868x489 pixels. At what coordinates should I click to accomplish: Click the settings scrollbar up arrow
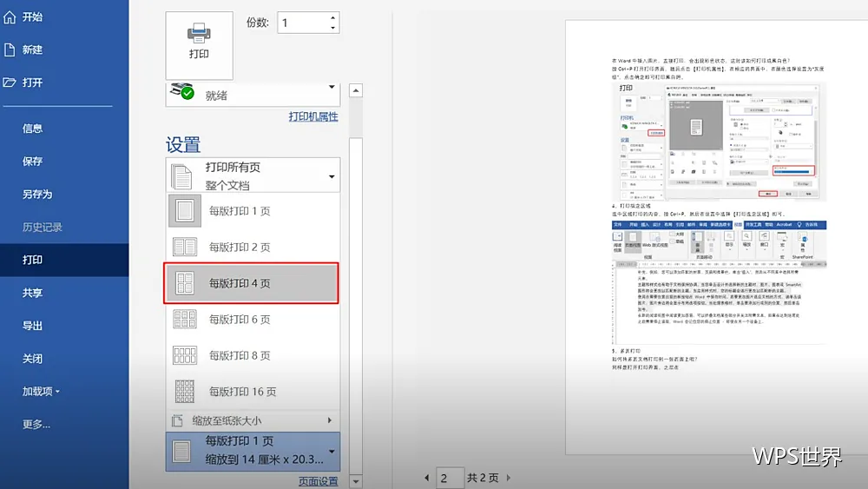356,90
